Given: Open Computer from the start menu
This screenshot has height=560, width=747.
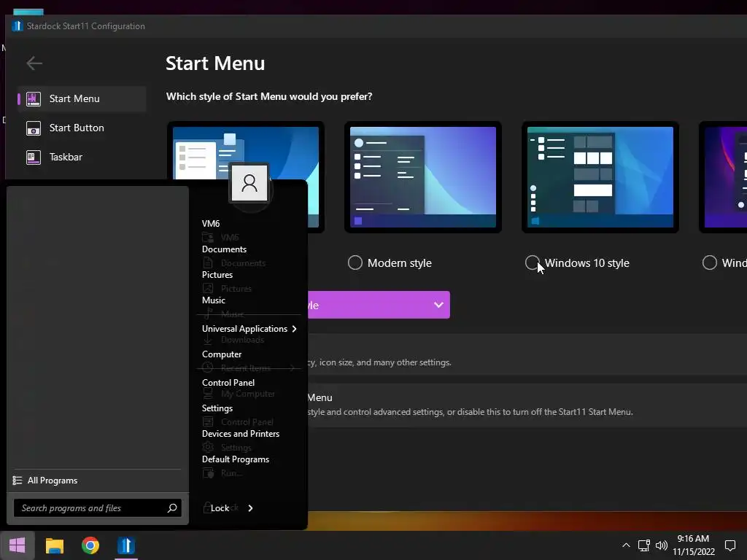Looking at the screenshot, I should tap(222, 355).
